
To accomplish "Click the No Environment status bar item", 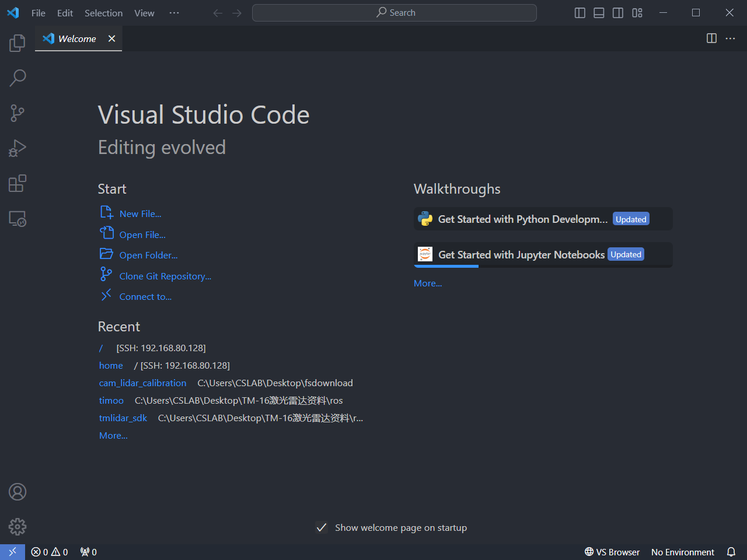I will pyautogui.click(x=682, y=552).
